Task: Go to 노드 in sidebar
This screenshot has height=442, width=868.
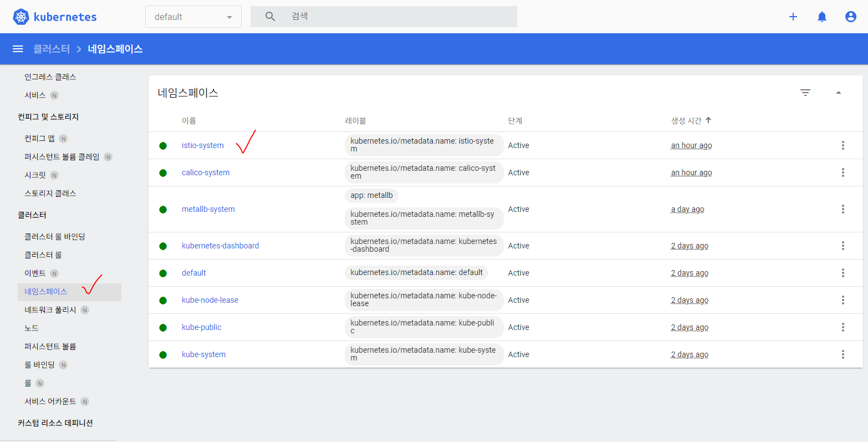Action: point(32,328)
